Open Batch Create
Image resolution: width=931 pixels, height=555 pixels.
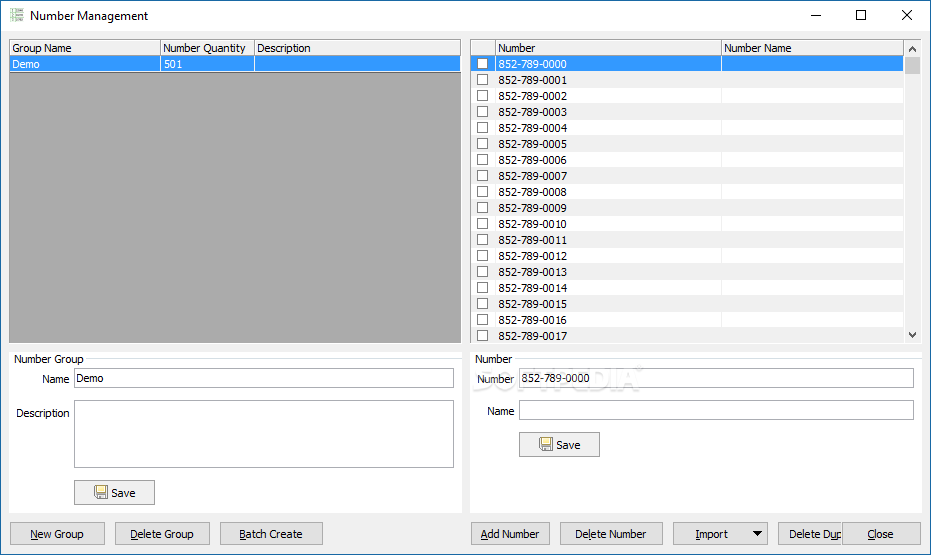[x=271, y=534]
